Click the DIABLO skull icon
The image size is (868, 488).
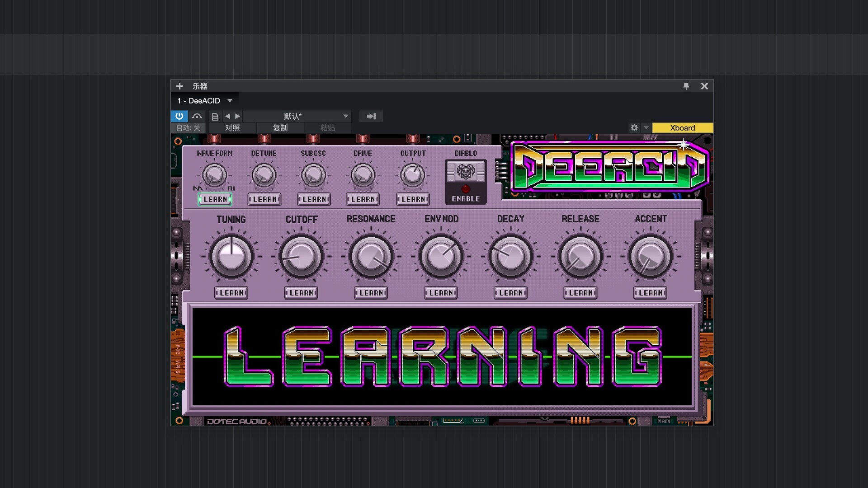pos(466,172)
